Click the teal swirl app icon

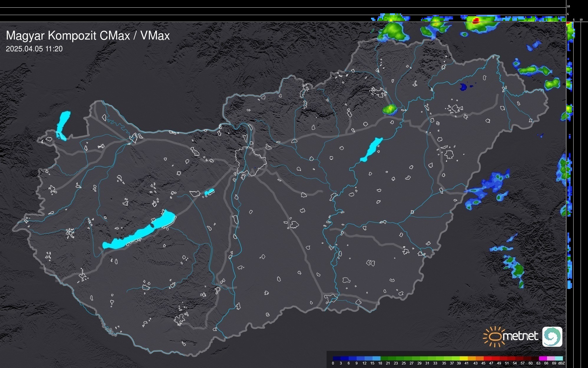click(x=552, y=336)
